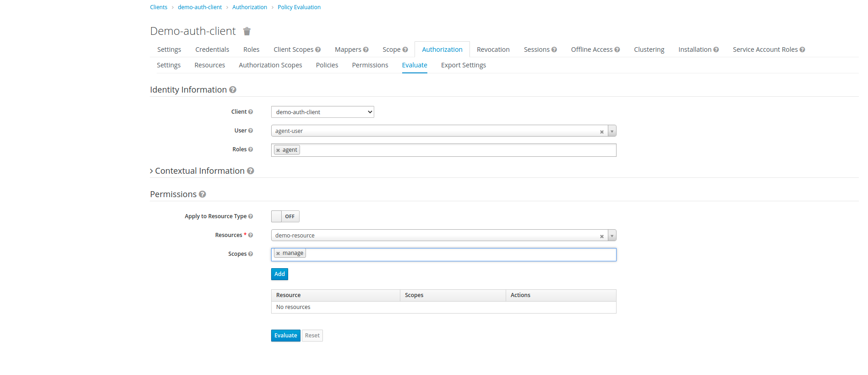Image resolution: width=868 pixels, height=375 pixels.
Task: Click help icon next to Permissions heading
Action: click(202, 194)
